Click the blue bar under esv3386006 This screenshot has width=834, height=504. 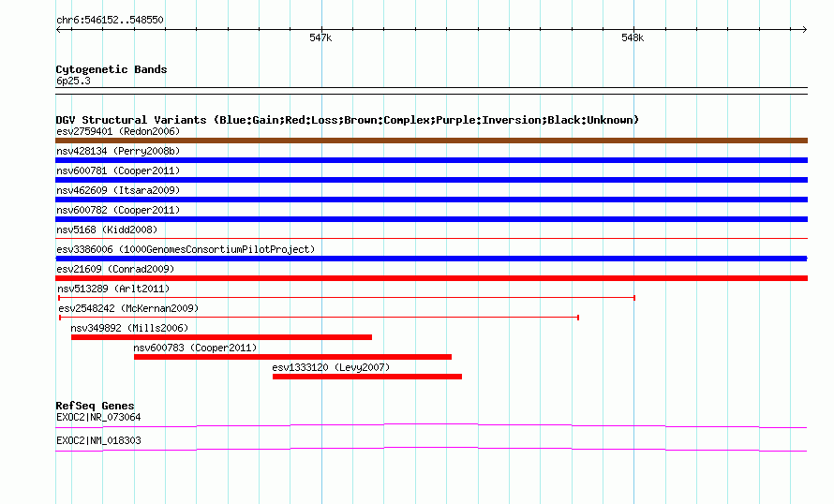pos(431,259)
